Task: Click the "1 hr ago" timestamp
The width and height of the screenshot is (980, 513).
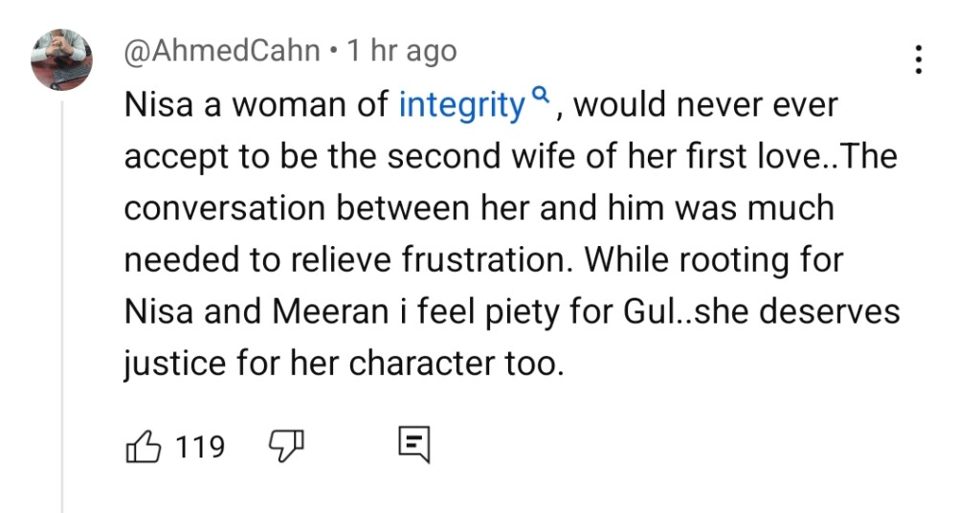Action: [x=401, y=51]
